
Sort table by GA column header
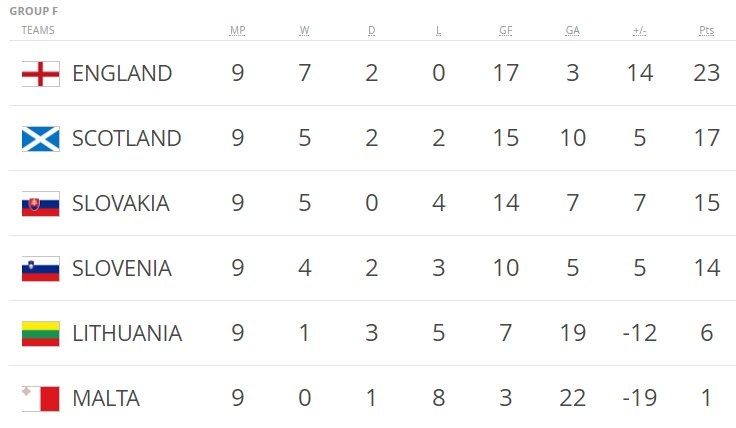(x=572, y=30)
